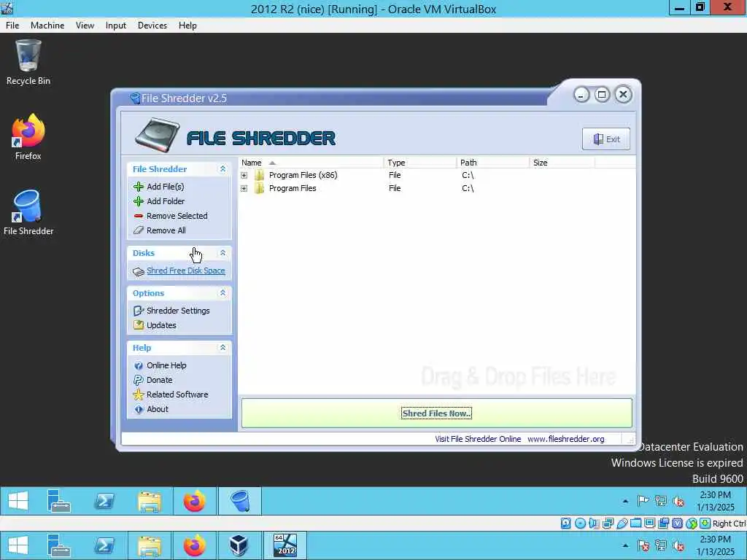Click the Program Files folder icon

pos(259,189)
